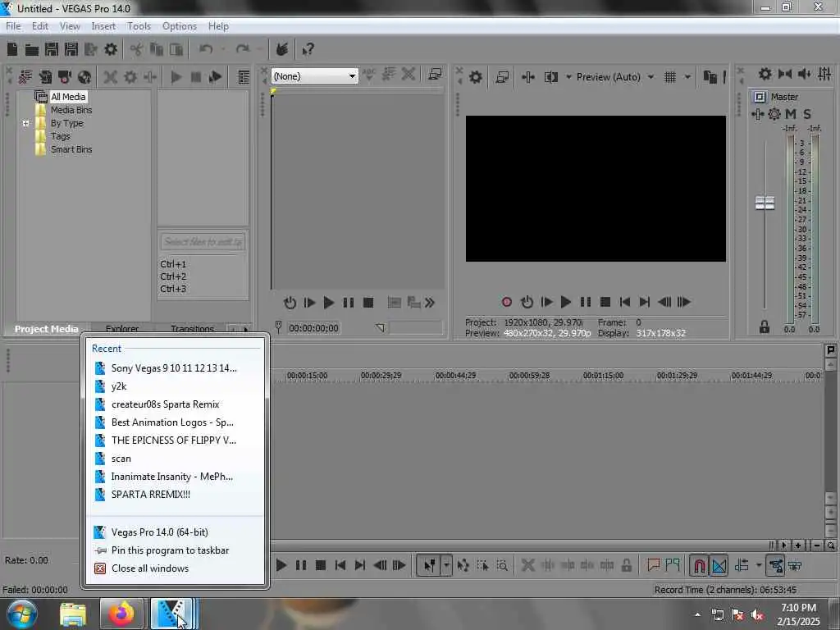
Task: Click the Save project icon
Action: tap(52, 49)
